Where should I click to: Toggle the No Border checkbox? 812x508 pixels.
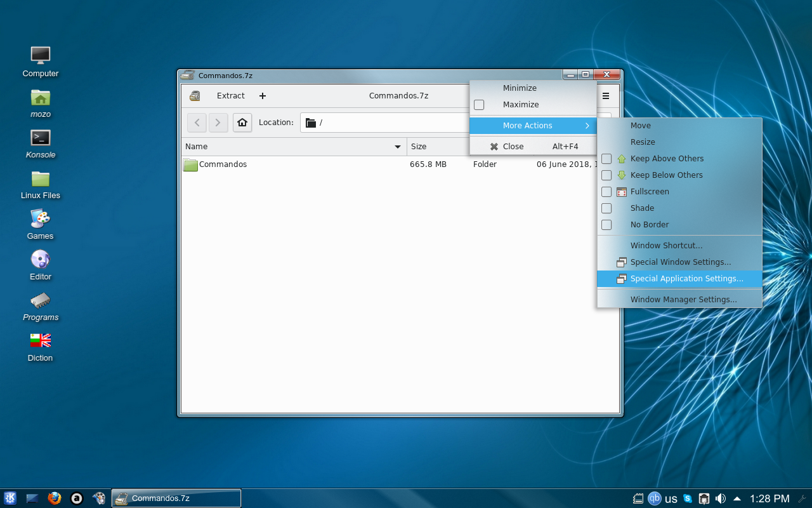click(x=606, y=225)
